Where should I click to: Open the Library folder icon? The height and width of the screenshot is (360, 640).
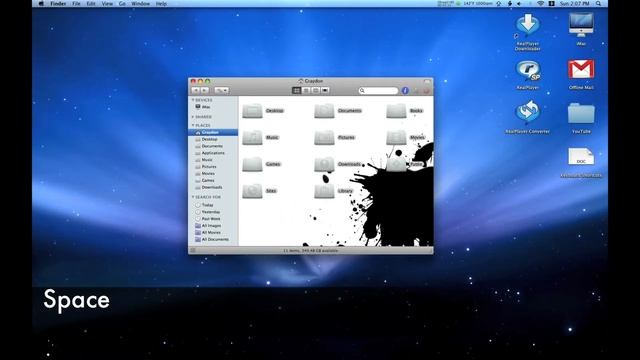click(324, 191)
